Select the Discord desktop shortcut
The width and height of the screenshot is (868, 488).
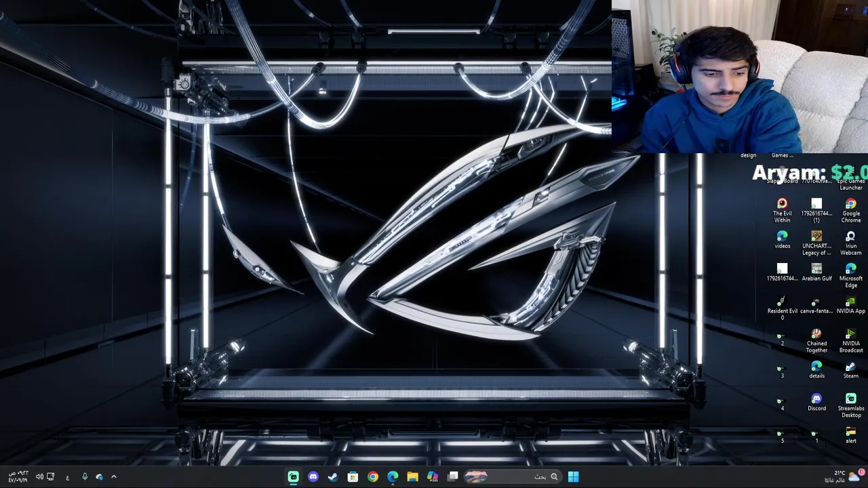tap(816, 403)
